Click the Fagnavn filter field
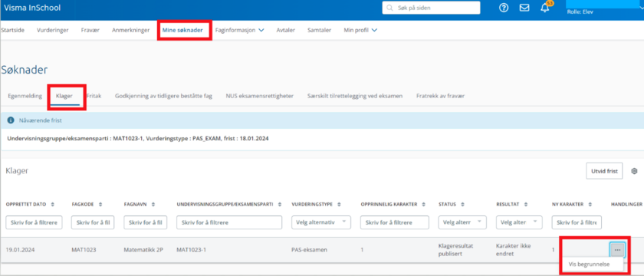The image size is (644, 276). click(146, 222)
